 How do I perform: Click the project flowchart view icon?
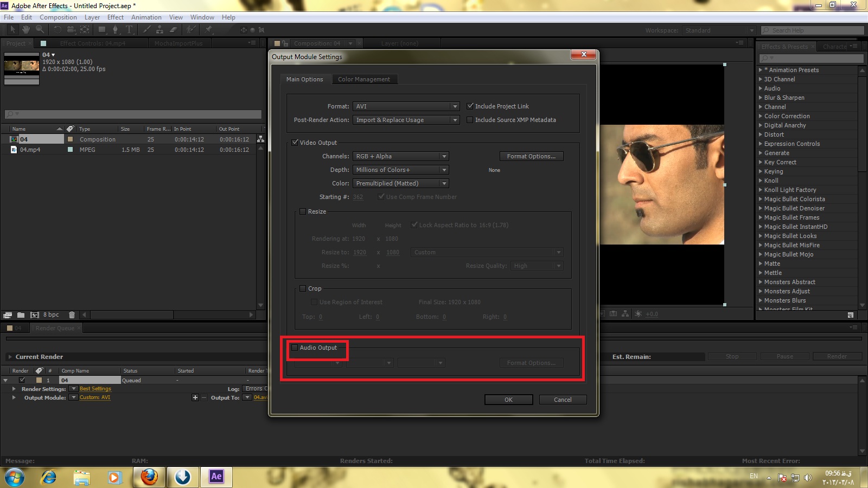click(261, 139)
